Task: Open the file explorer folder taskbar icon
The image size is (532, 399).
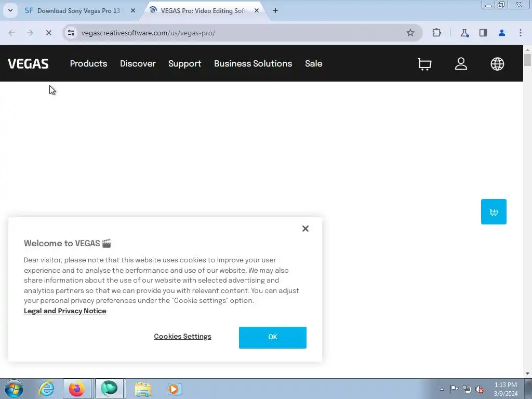Action: [x=143, y=389]
